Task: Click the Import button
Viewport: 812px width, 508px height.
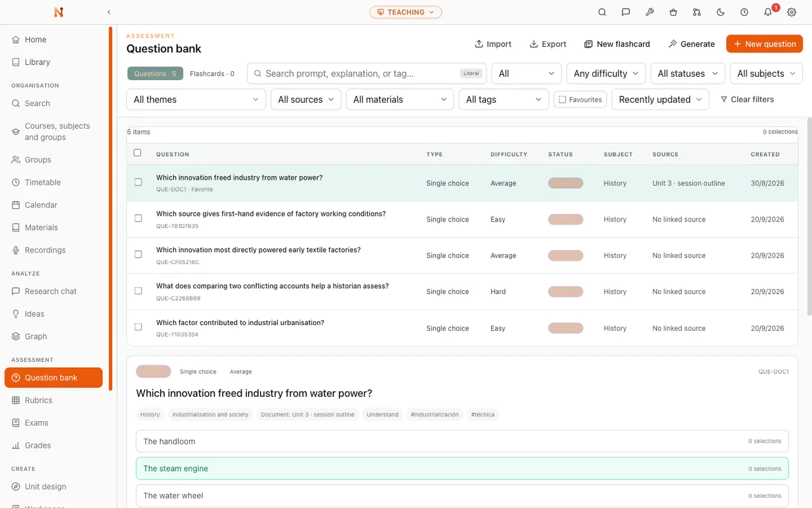Action: click(x=493, y=44)
